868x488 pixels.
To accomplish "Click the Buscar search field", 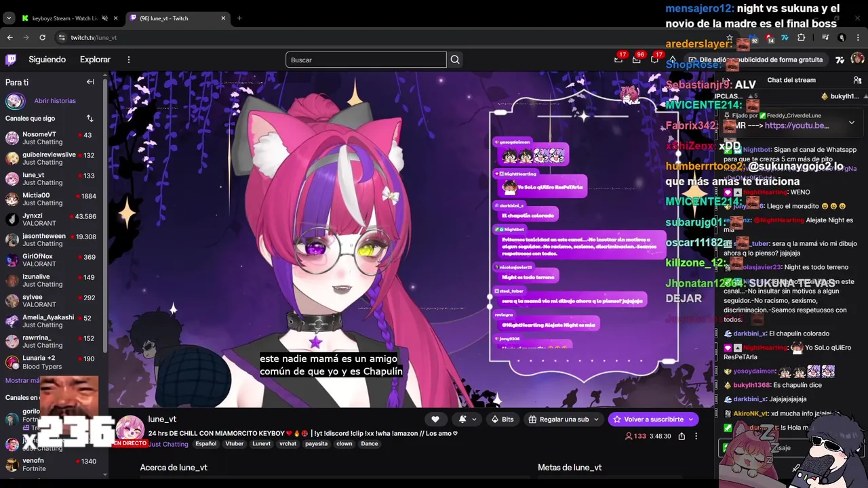I will click(x=366, y=60).
